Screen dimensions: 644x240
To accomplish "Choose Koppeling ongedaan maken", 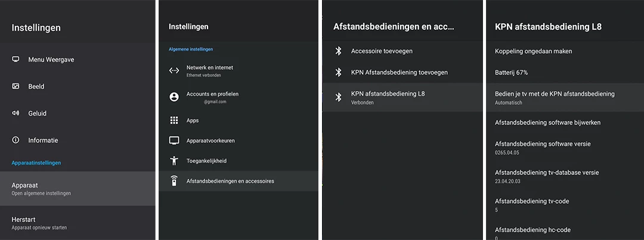I will (x=565, y=51).
